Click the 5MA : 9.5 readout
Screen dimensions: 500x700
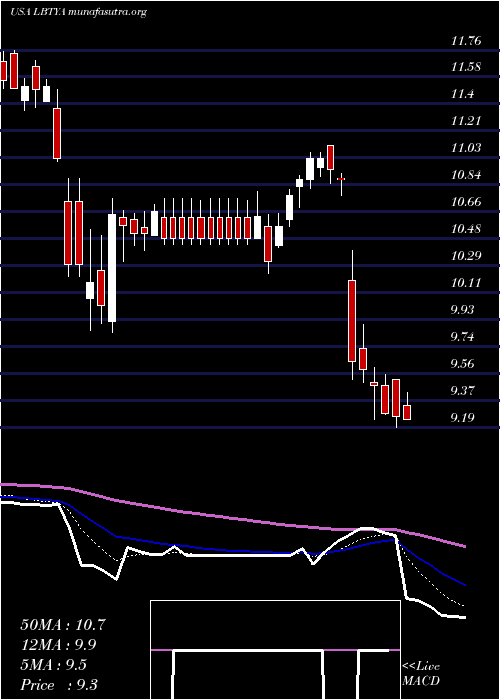(54, 665)
